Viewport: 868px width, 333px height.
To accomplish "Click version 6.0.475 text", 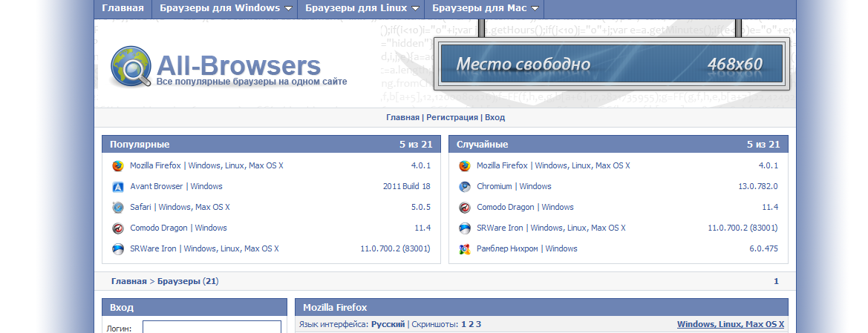I will [763, 248].
